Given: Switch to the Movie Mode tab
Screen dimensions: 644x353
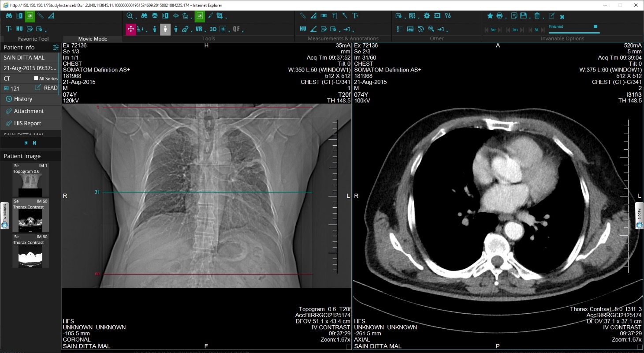Looking at the screenshot, I should pyautogui.click(x=93, y=39).
